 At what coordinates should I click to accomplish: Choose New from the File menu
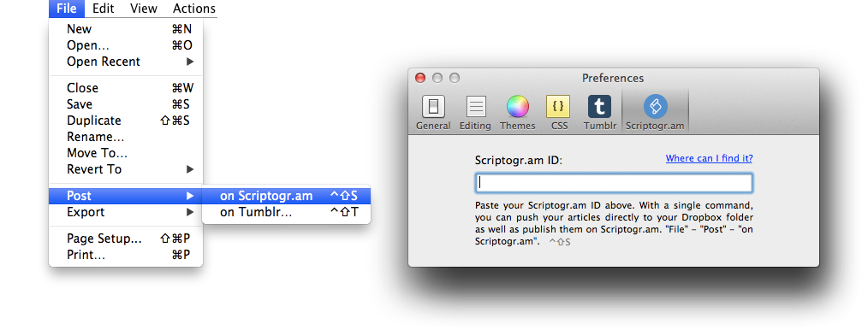(x=126, y=29)
